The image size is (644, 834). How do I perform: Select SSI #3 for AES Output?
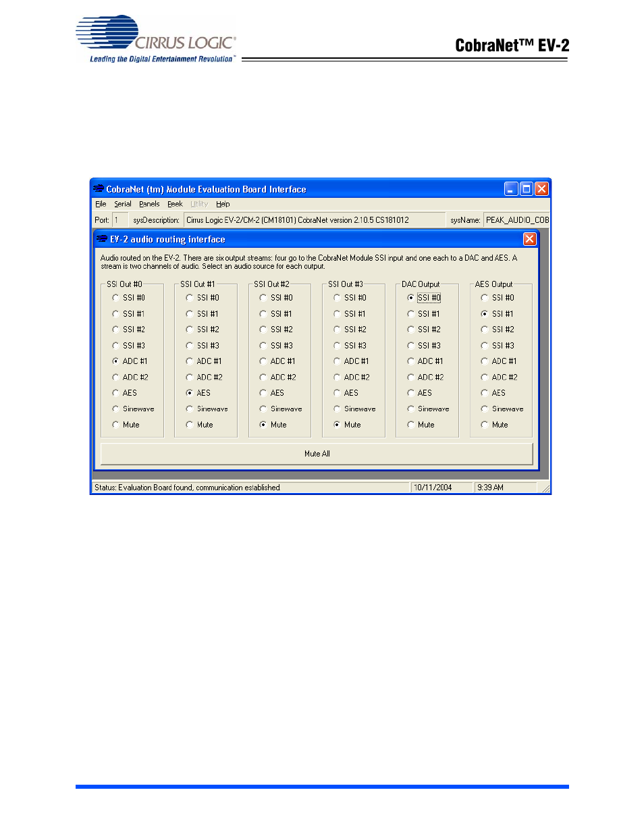485,346
